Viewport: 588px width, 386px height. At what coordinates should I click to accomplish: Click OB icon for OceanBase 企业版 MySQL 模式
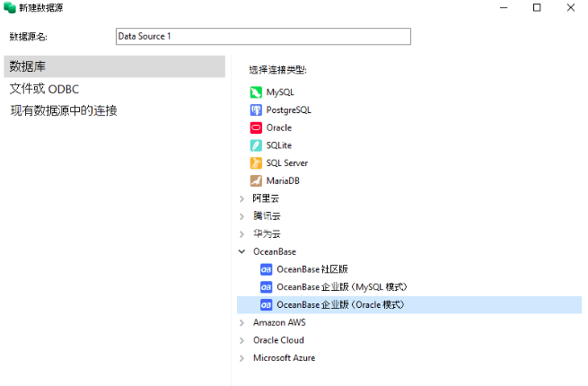point(267,287)
